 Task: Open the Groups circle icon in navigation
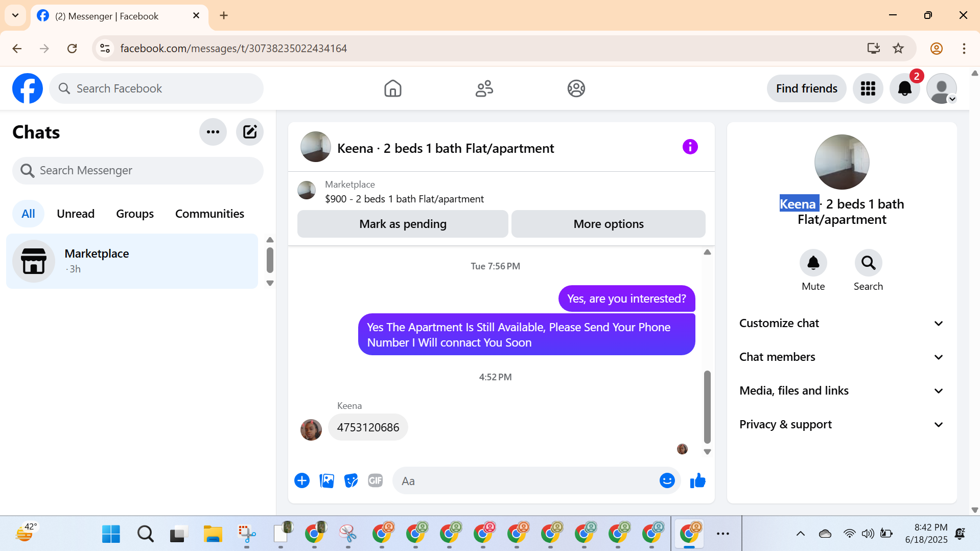(x=576, y=88)
